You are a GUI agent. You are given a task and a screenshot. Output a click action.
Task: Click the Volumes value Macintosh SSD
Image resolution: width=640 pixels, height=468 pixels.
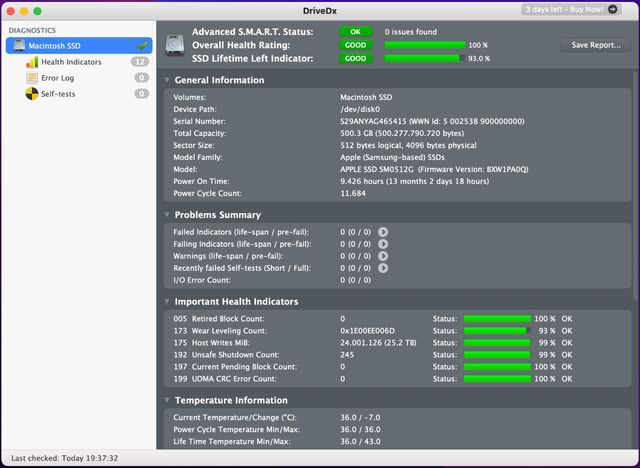click(366, 98)
